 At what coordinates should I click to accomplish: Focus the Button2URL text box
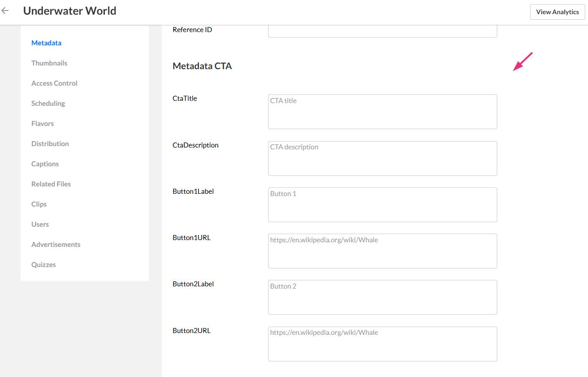382,344
